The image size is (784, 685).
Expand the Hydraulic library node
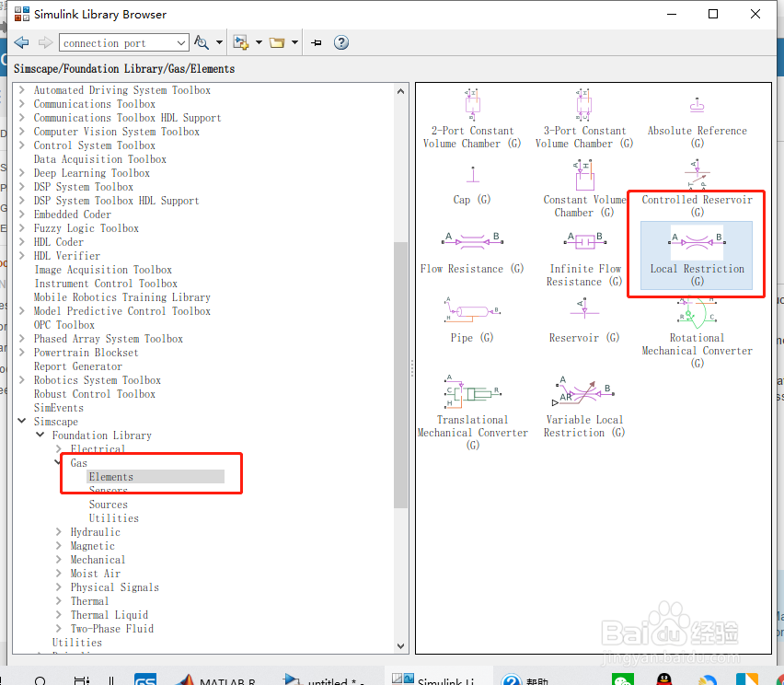tap(59, 532)
